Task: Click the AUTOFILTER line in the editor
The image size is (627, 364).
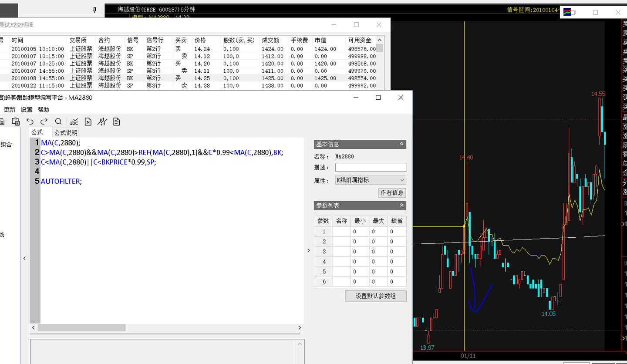Action: 61,181
